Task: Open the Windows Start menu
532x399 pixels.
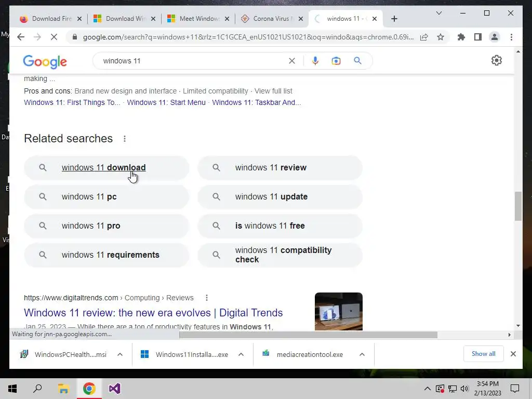Action: [x=12, y=389]
